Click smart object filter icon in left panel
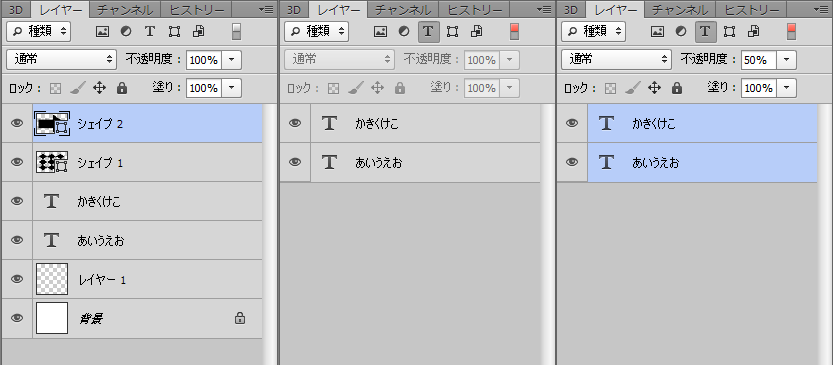The height and width of the screenshot is (365, 834). 198,32
